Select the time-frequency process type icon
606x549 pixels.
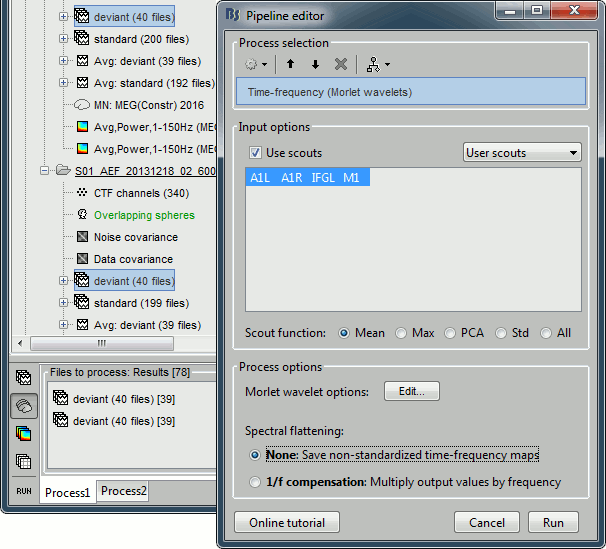tap(23, 434)
